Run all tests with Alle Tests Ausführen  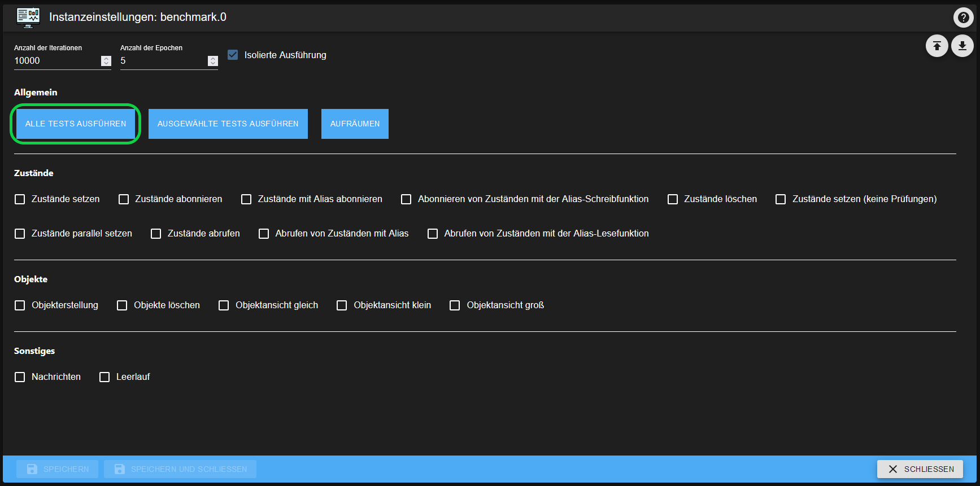click(76, 124)
